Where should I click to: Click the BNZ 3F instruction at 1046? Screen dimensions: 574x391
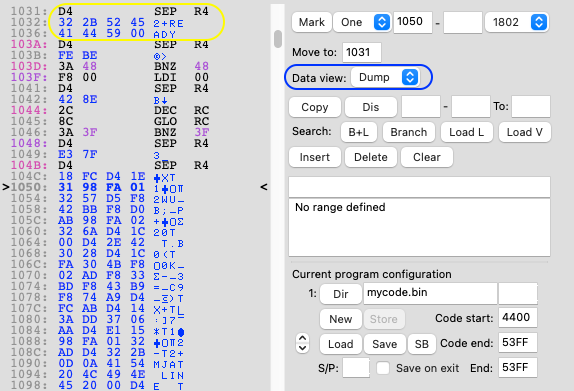coord(181,133)
